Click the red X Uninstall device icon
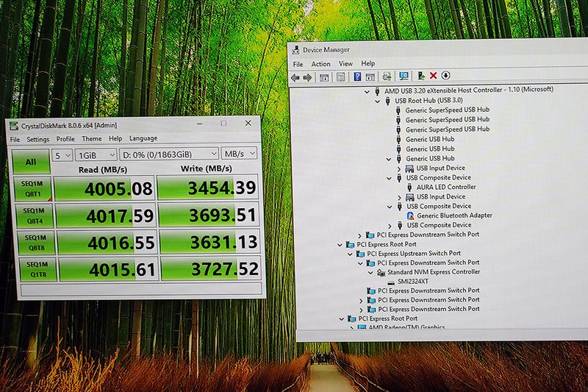Image resolution: width=588 pixels, height=392 pixels. tap(433, 76)
